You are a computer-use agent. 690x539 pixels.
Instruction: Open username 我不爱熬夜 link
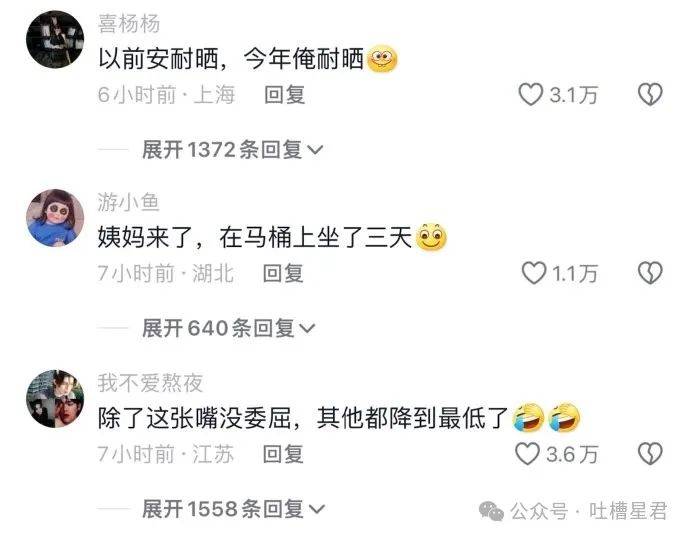[150, 382]
